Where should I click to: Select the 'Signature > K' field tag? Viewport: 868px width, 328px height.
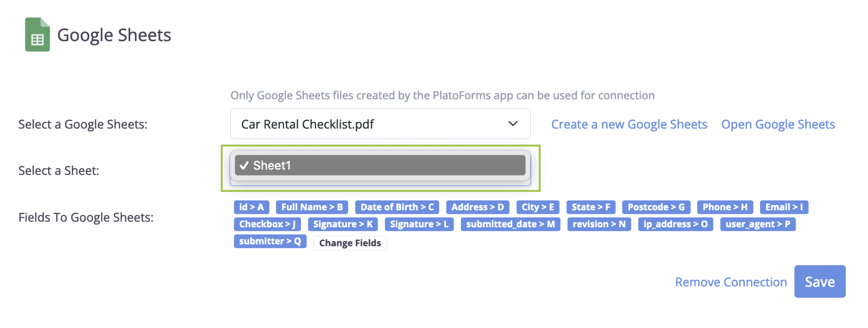tap(343, 224)
